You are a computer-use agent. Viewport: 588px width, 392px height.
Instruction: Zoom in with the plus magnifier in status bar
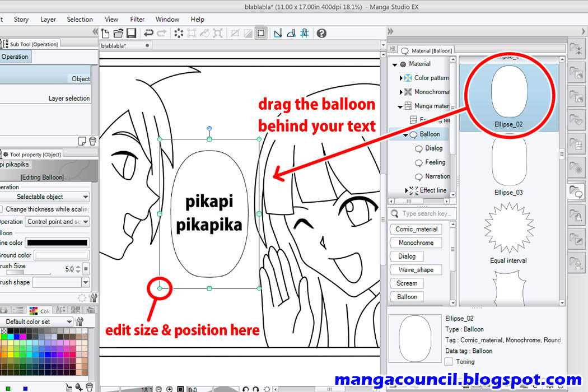click(170, 389)
